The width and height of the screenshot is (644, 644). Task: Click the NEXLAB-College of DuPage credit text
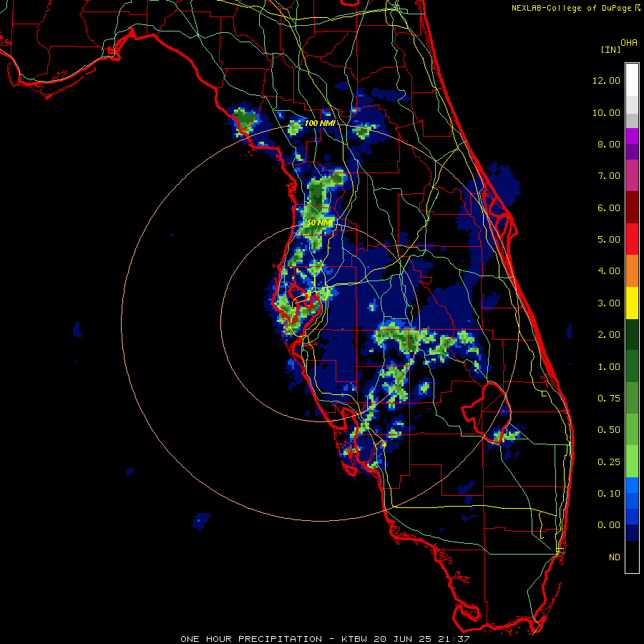[x=571, y=8]
